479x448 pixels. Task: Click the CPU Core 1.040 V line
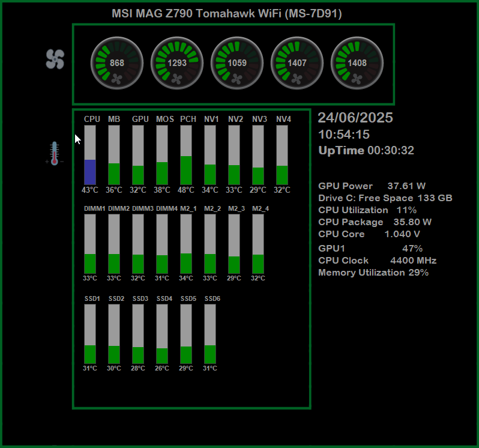369,234
